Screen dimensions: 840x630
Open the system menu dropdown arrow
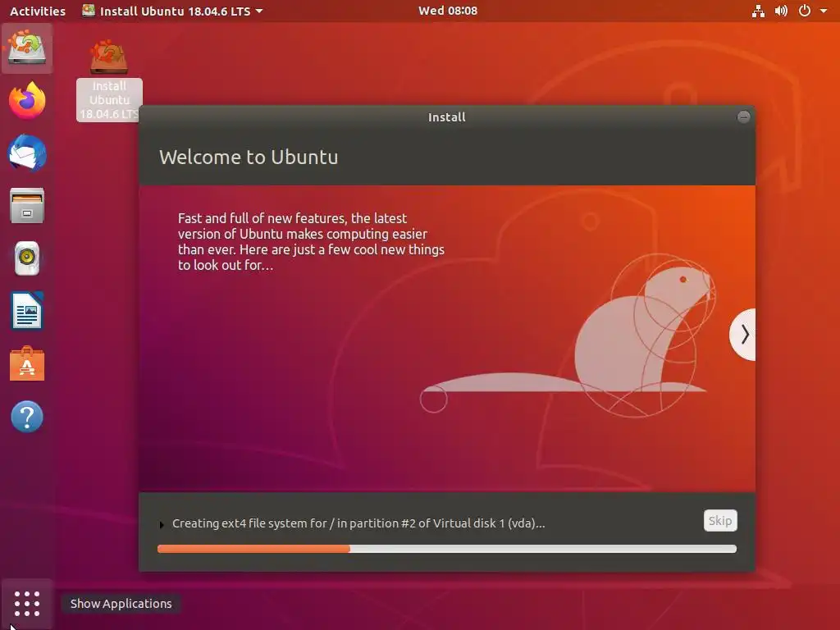824,11
